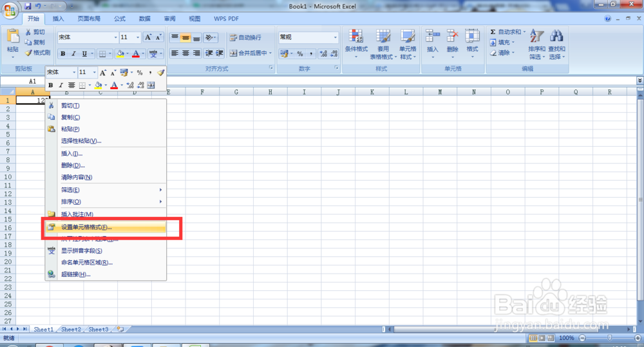Click the decrease font size icon in the ribbon
The height and width of the screenshot is (347, 644).
tap(158, 37)
